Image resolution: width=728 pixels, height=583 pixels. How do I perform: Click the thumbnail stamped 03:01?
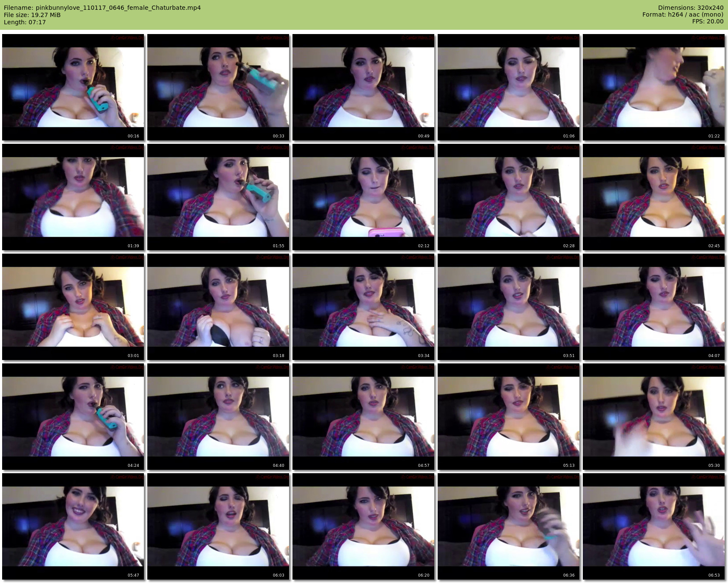[73, 307]
